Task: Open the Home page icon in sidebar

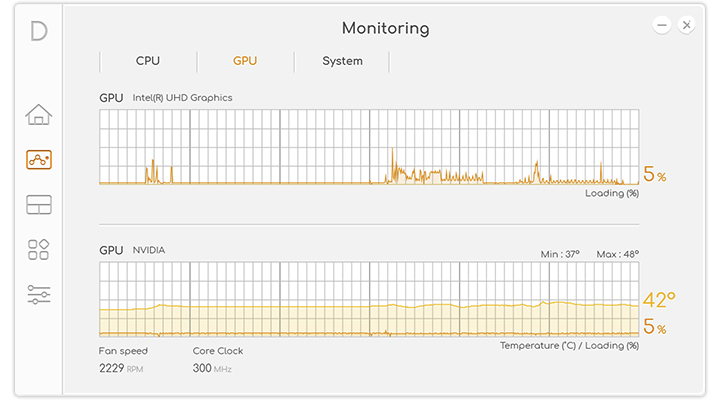Action: pyautogui.click(x=38, y=114)
